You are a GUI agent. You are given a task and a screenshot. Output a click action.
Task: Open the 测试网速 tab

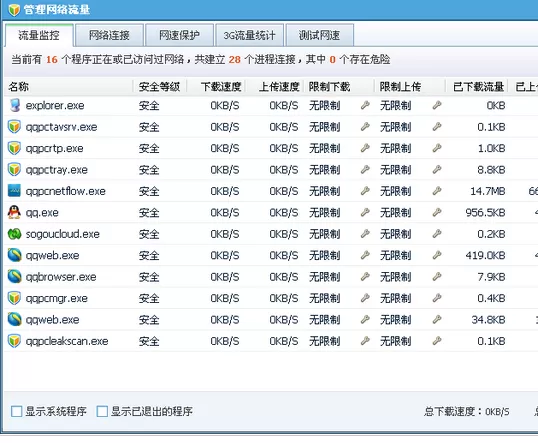pos(319,35)
